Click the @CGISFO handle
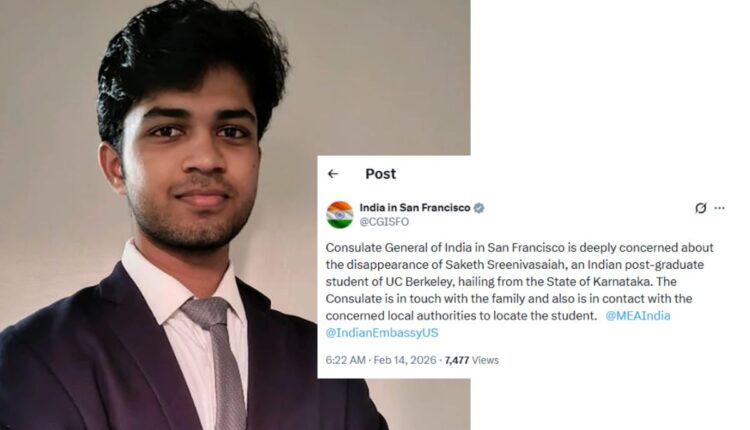This screenshot has width=750, height=430. coord(384,222)
